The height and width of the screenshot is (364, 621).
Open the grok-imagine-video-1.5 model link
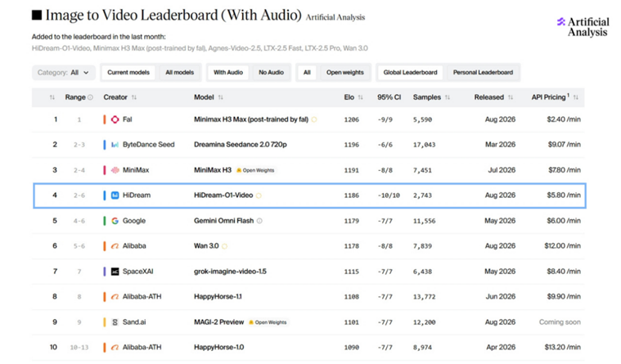[x=230, y=272]
